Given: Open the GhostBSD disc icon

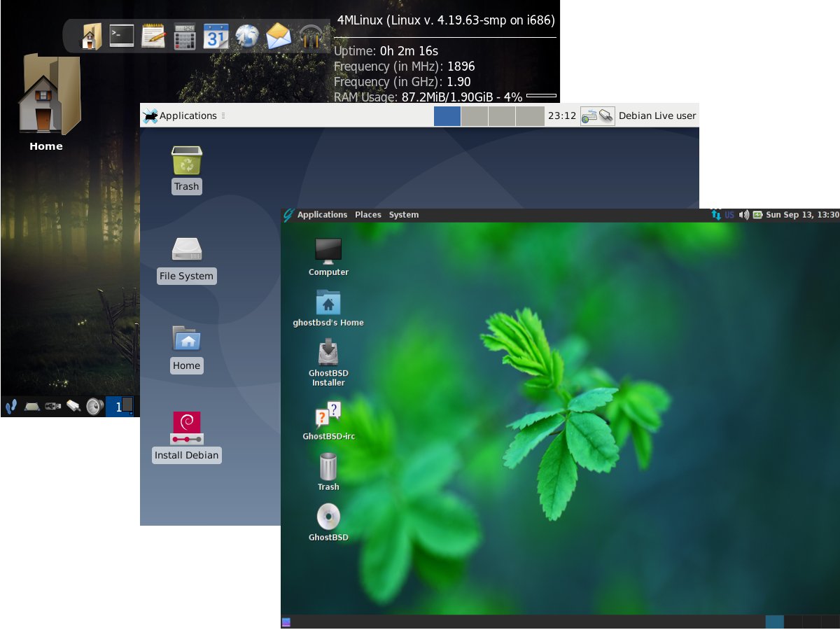Looking at the screenshot, I should click(328, 517).
